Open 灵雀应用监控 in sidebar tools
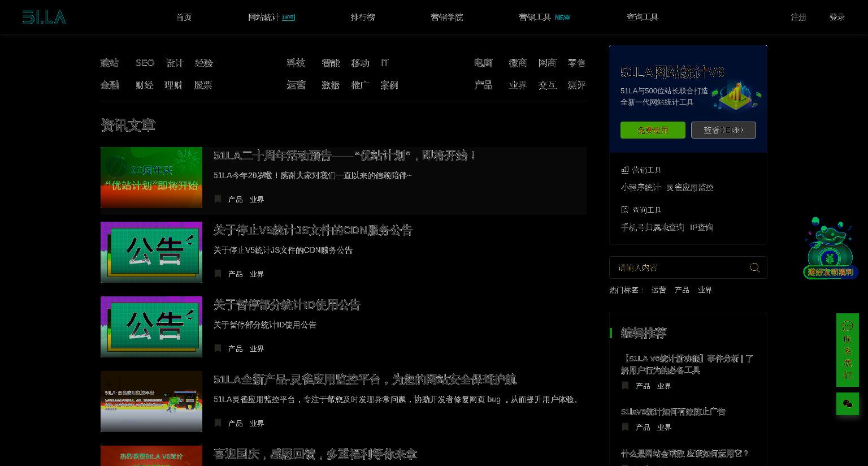The width and height of the screenshot is (868, 466). [x=690, y=187]
